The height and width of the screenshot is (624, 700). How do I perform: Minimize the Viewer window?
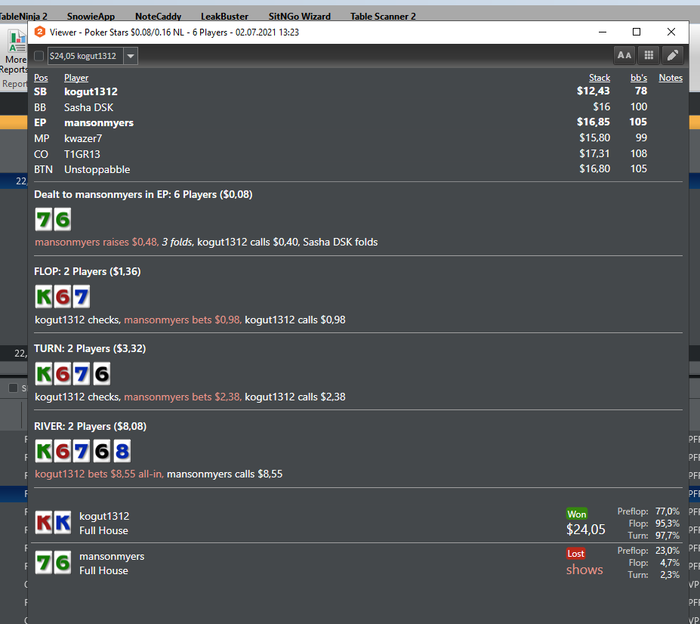pos(602,32)
